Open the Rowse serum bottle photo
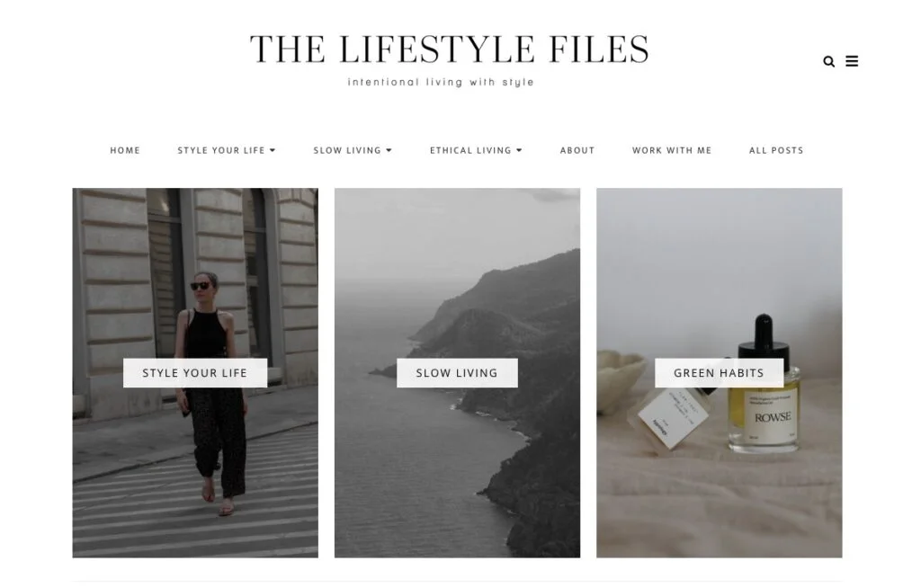The image size is (921, 588). pos(719,264)
